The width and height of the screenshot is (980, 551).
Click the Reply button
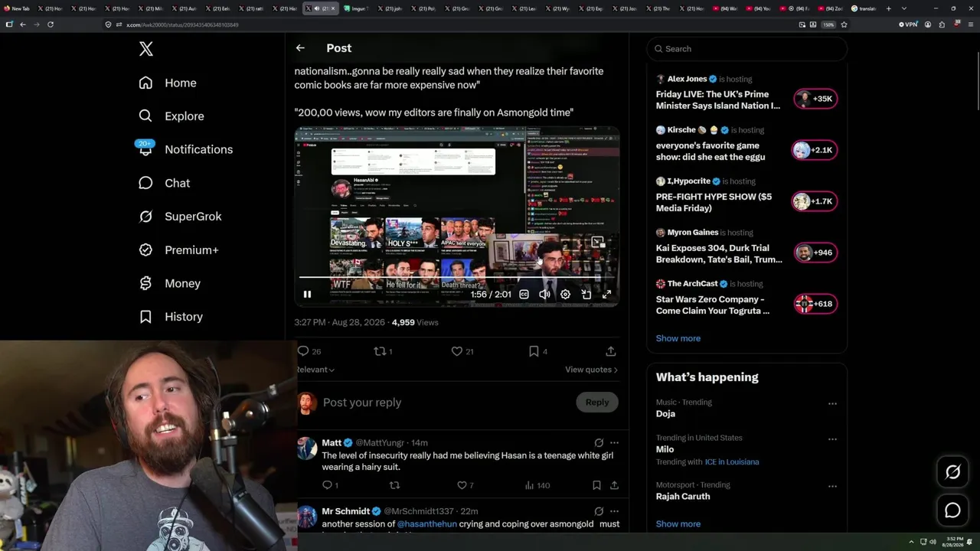point(597,403)
